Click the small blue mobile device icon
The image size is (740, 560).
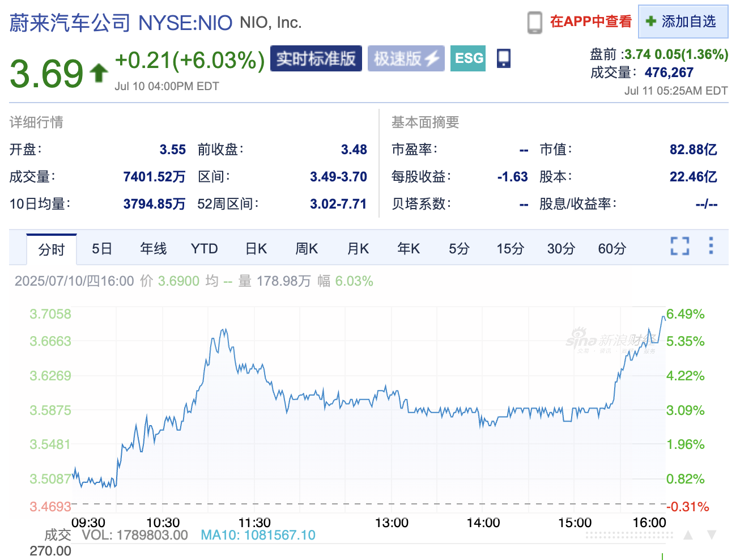[x=503, y=58]
